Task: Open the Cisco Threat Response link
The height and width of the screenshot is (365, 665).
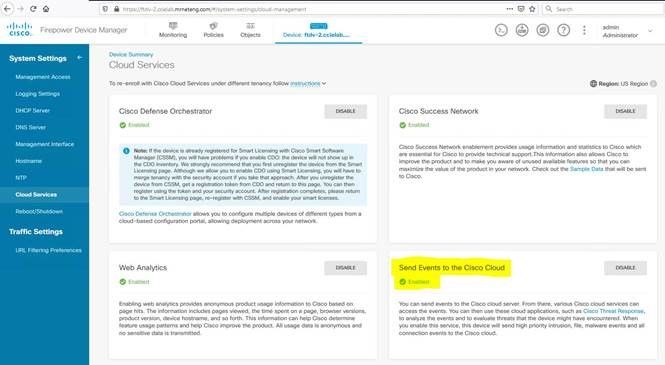Action: click(x=613, y=311)
